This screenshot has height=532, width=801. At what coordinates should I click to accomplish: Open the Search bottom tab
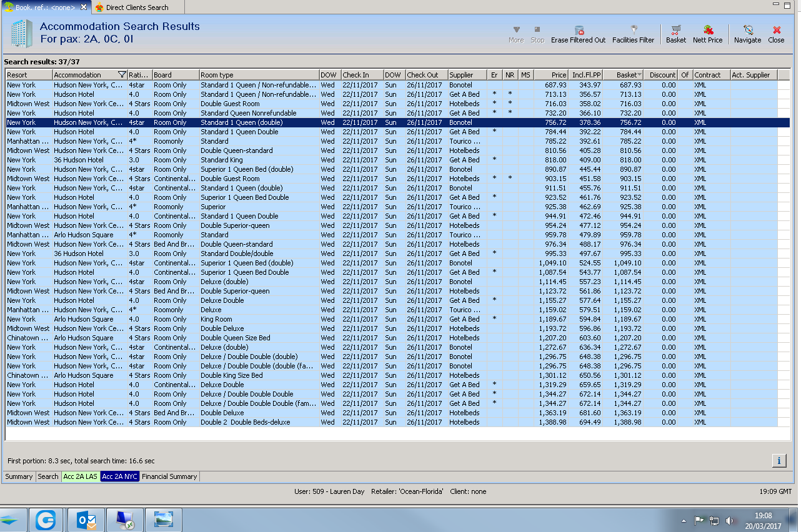point(47,476)
